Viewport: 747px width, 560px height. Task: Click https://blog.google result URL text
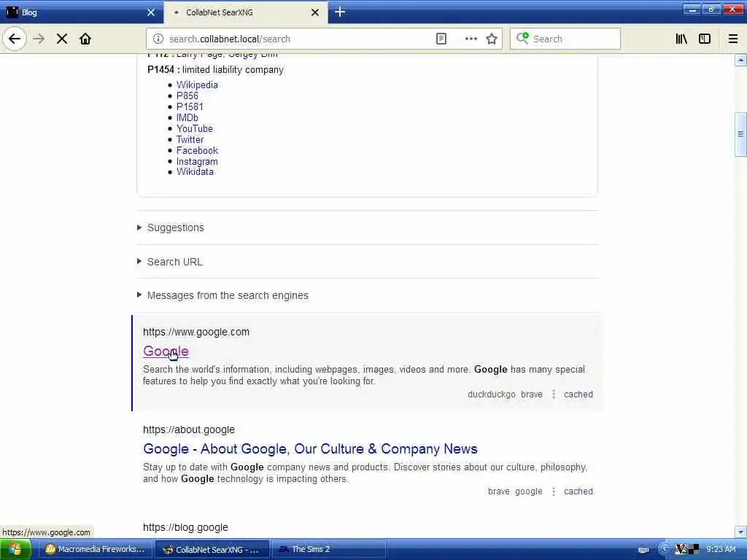click(185, 527)
